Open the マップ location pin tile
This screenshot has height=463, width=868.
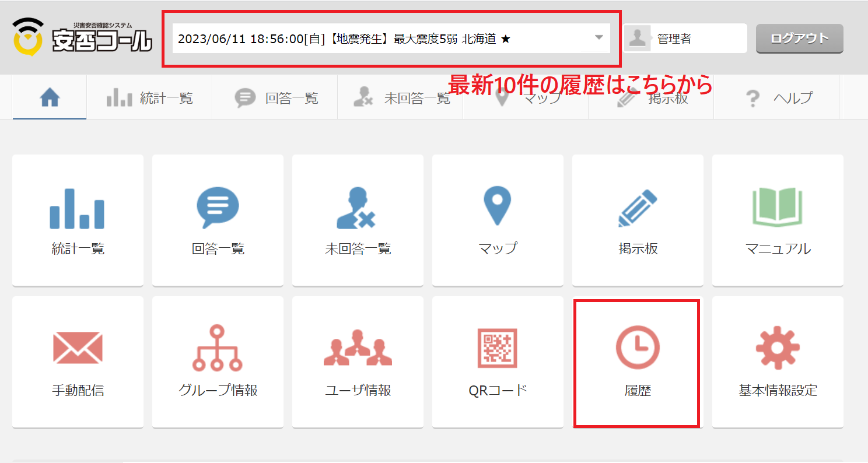[x=498, y=220]
